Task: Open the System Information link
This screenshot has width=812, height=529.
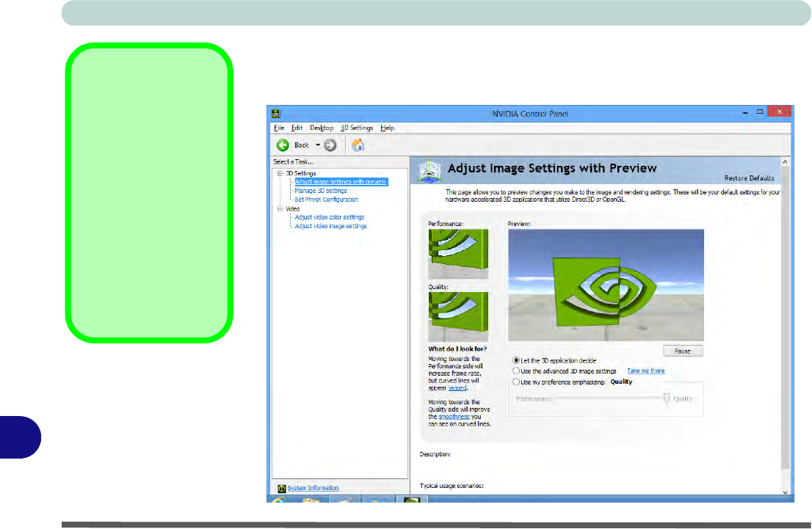Action: (x=313, y=488)
